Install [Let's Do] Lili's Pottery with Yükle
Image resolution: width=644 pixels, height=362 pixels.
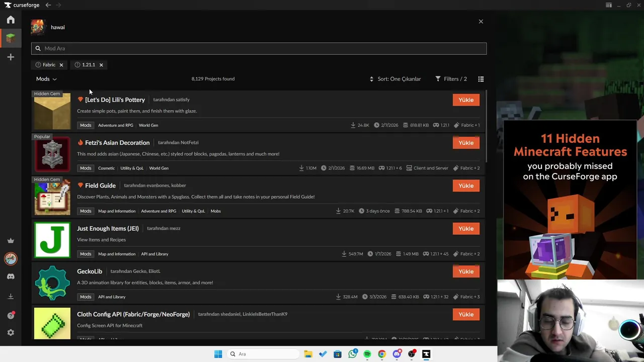(x=466, y=100)
